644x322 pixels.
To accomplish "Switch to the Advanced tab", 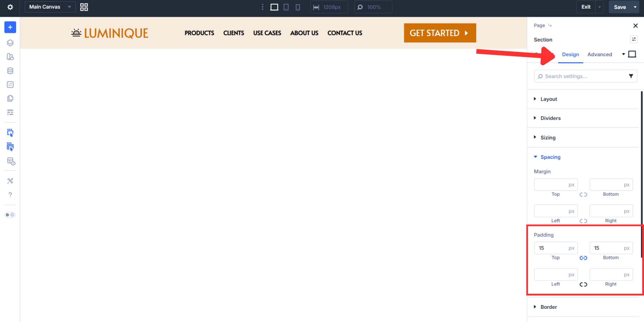I will coord(600,54).
